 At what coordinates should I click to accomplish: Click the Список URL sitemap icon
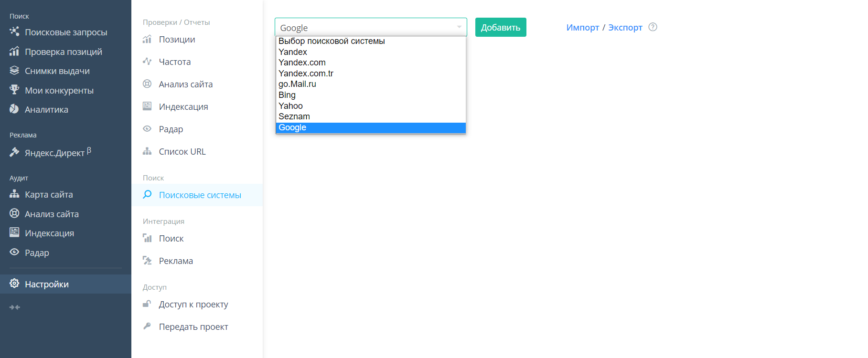point(147,151)
